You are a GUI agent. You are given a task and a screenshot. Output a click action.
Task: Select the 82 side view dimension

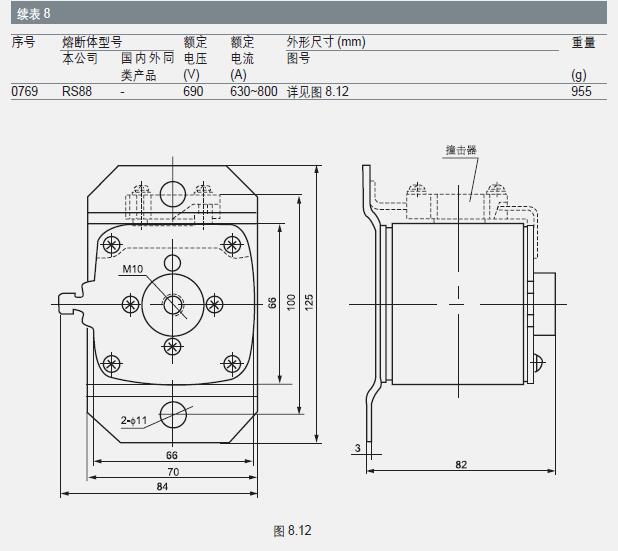(461, 464)
